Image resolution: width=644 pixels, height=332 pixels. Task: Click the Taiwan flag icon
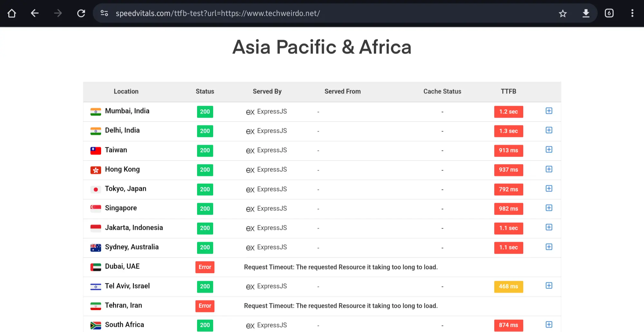96,151
